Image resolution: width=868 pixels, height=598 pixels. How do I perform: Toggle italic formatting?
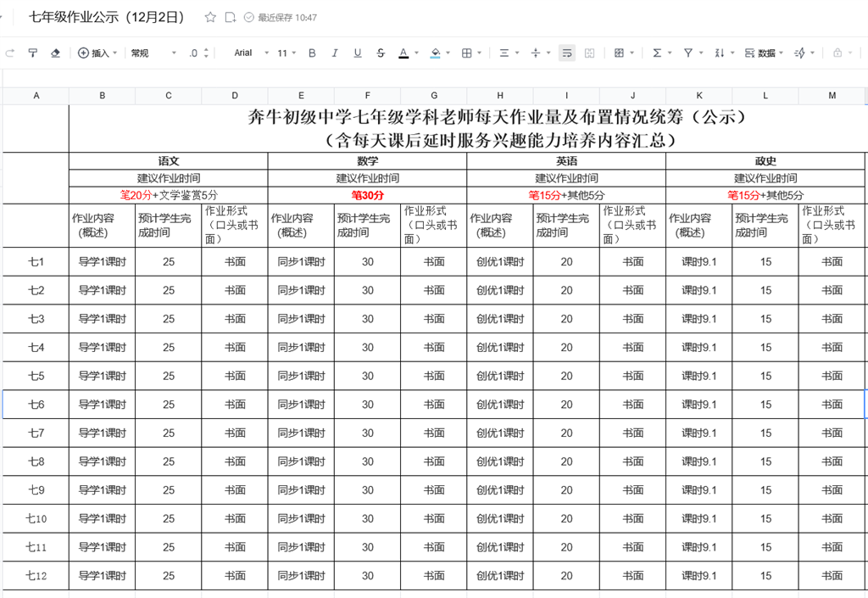(334, 53)
